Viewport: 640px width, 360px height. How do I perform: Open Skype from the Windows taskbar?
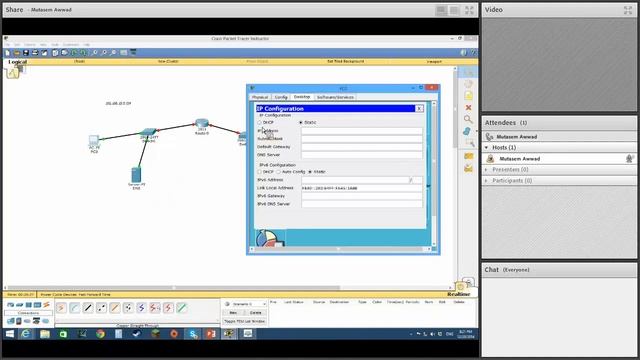[x=193, y=334]
